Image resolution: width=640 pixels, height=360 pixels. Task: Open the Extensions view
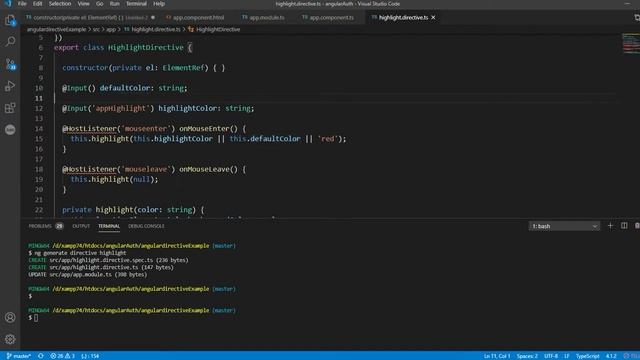10,108
